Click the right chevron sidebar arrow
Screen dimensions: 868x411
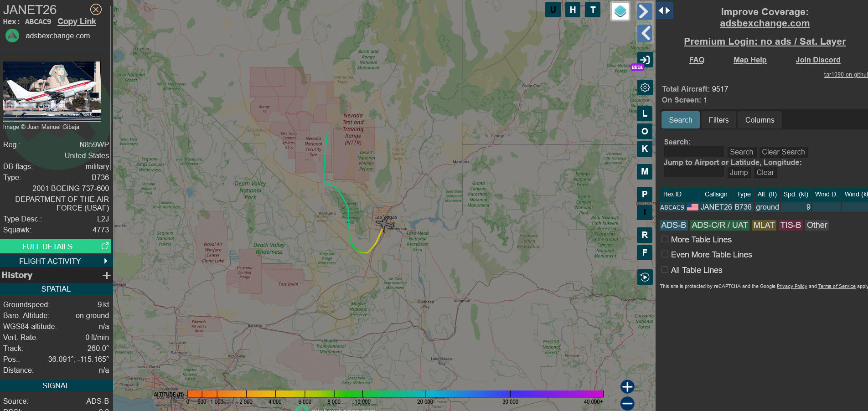tap(644, 11)
